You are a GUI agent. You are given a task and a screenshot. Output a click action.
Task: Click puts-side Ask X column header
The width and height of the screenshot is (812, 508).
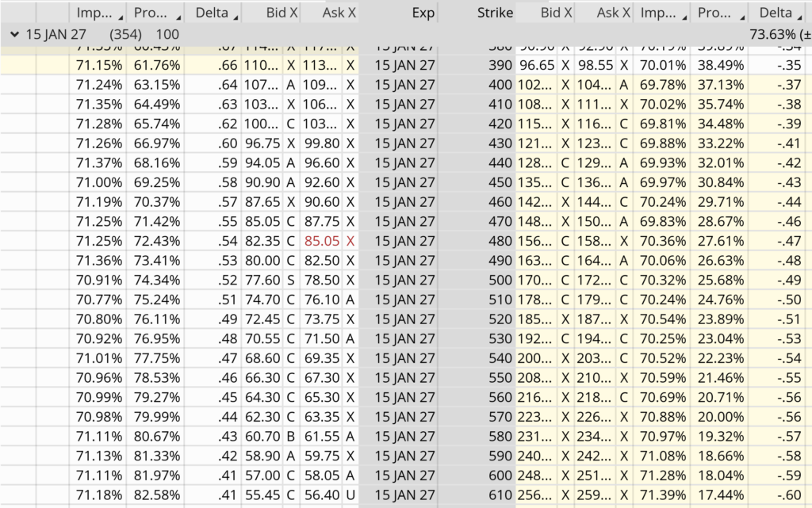[x=614, y=13]
